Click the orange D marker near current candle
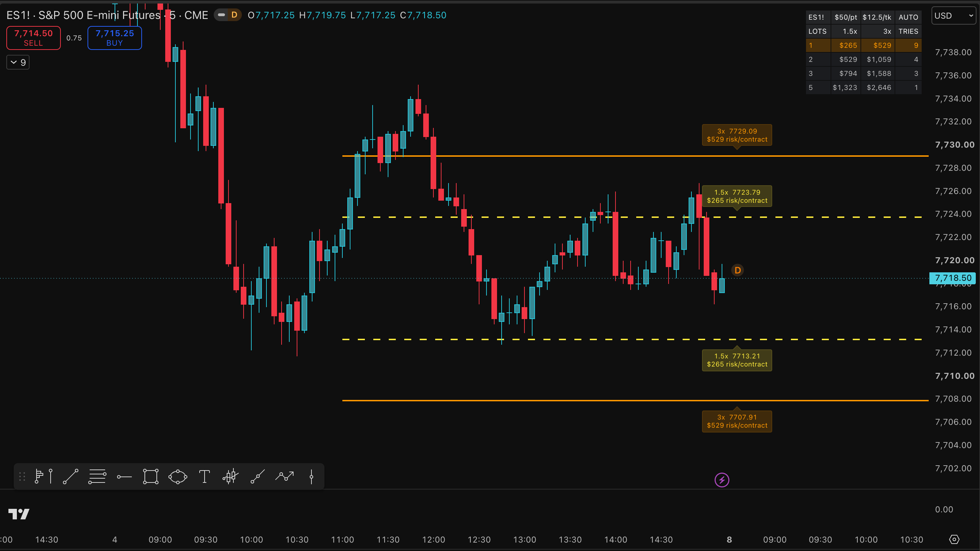Viewport: 980px width, 551px height. click(737, 270)
